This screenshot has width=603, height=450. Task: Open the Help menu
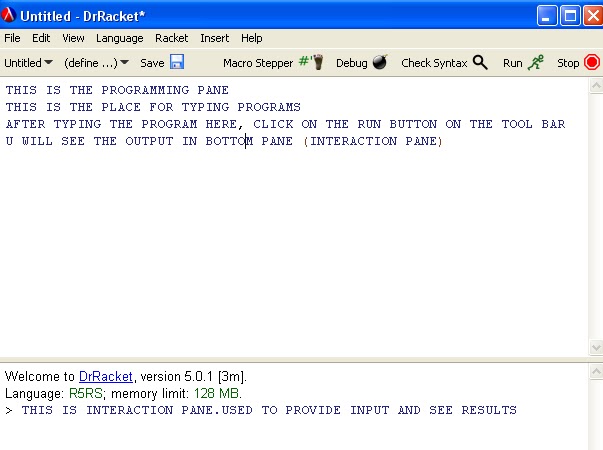tap(252, 38)
